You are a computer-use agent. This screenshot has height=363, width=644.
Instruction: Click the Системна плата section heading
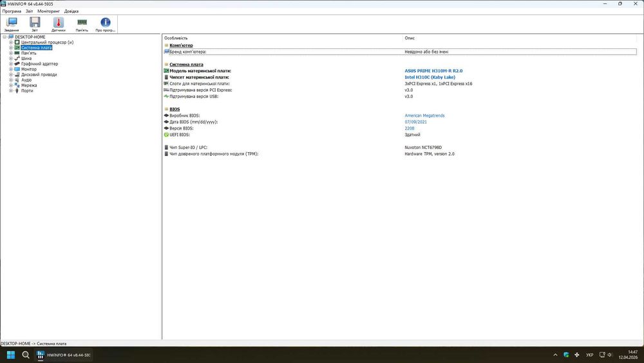tap(186, 64)
